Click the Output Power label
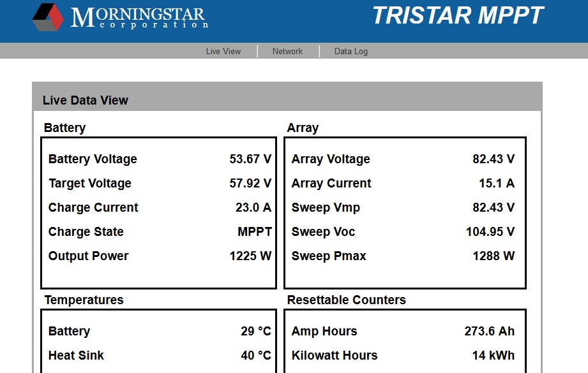Viewport: 588px width, 373px height. pos(89,256)
